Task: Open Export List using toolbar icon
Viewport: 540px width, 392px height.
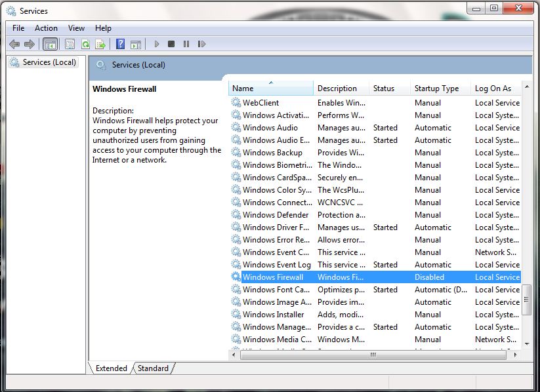Action: [100, 44]
